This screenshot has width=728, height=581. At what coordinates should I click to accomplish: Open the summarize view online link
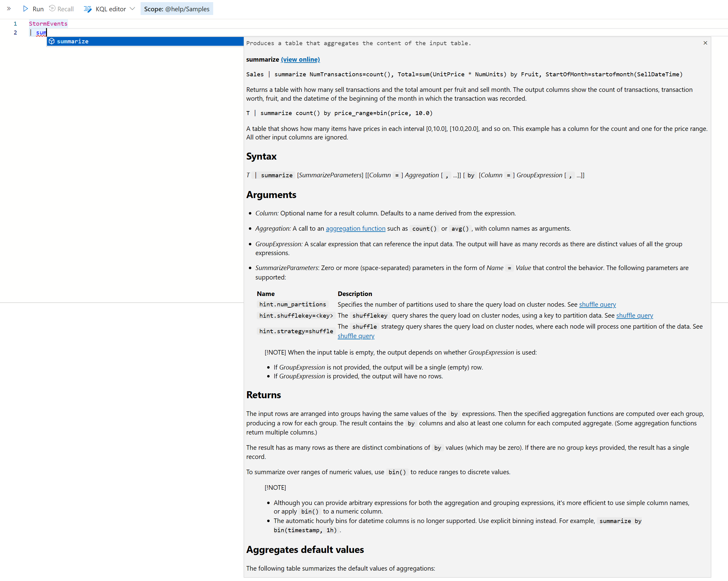[x=300, y=60]
